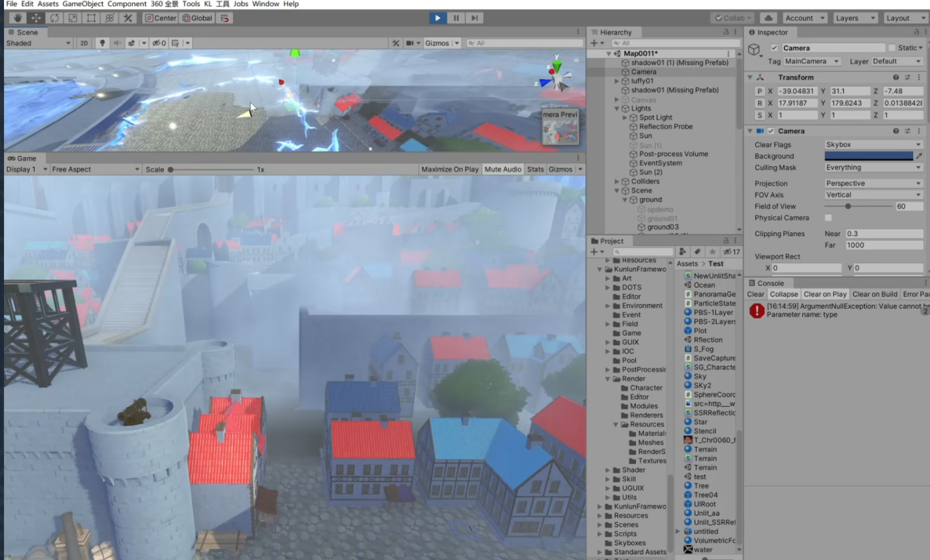The width and height of the screenshot is (930, 560).
Task: Expand the luffy01 hierarchy item
Action: point(617,81)
